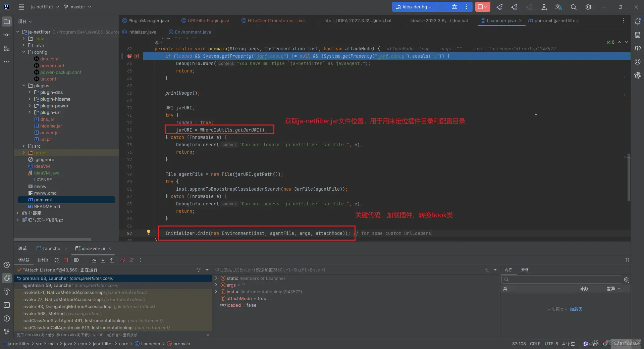This screenshot has height=349, width=644.
Task: Select hideme.jar in the project tree
Action: (x=51, y=126)
